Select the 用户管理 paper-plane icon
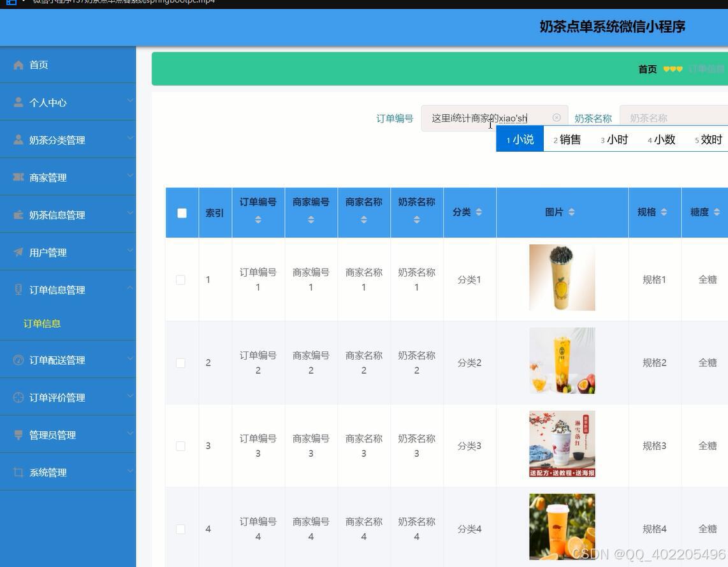728x567 pixels. pos(18,253)
